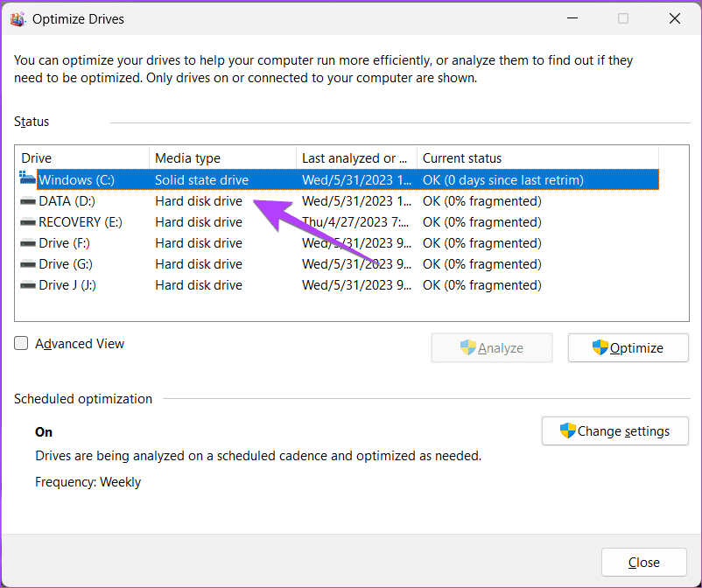Viewport: 702px width, 588px height.
Task: Enable the Advanced View checkbox
Action: pos(22,344)
